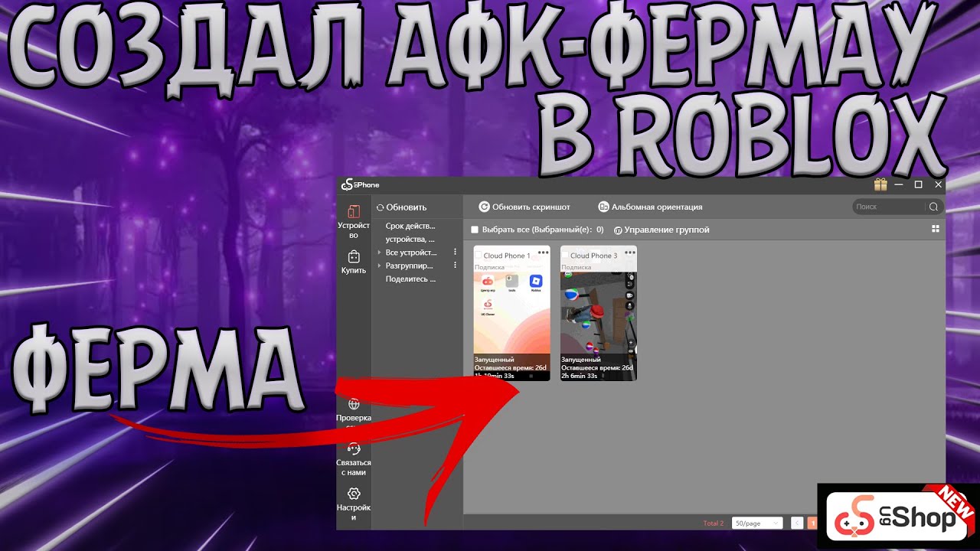The width and height of the screenshot is (980, 551).
Task: Click the Обновить refresh button
Action: [x=401, y=207]
